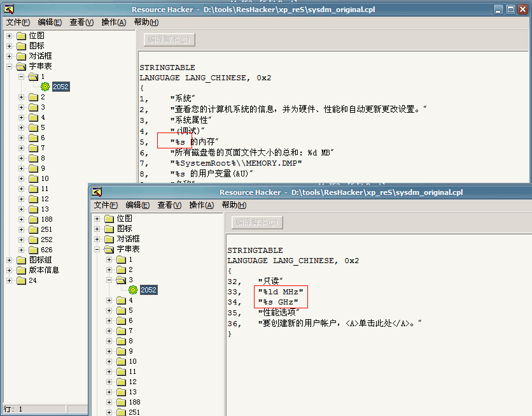Click folder icon 1 in front window tree
532x416 pixels.
121,260
